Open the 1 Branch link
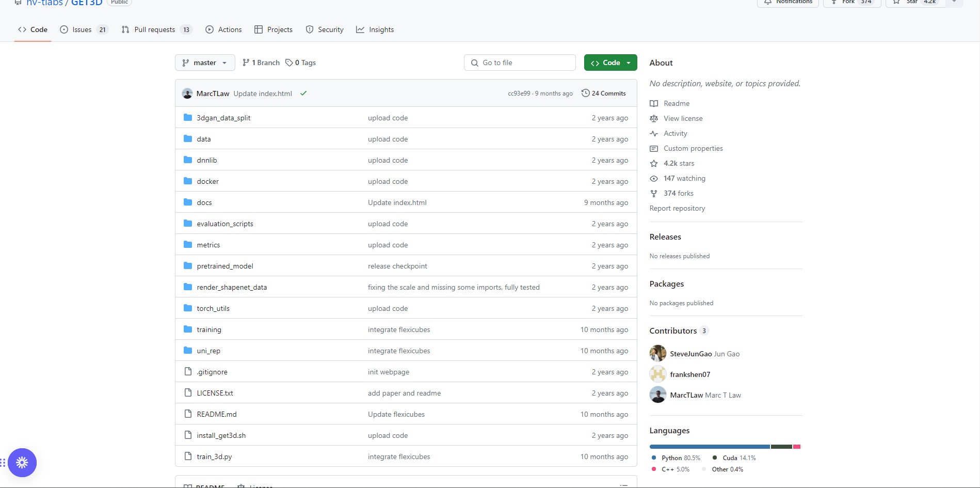 (x=261, y=62)
